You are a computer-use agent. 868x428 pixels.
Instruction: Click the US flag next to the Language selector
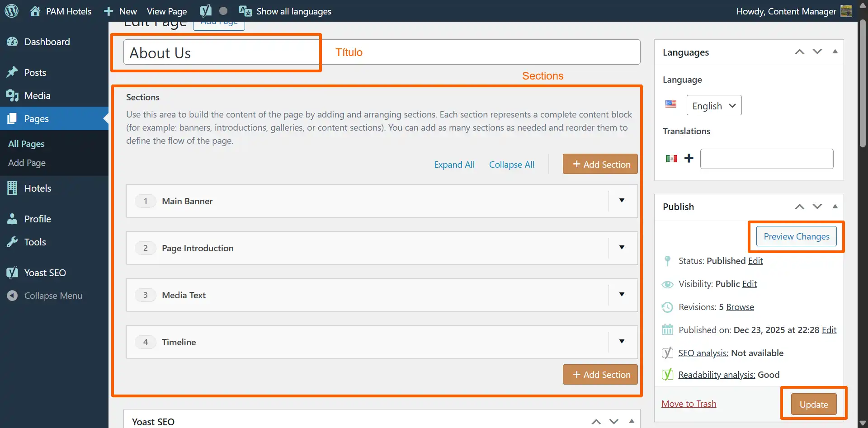pos(670,104)
